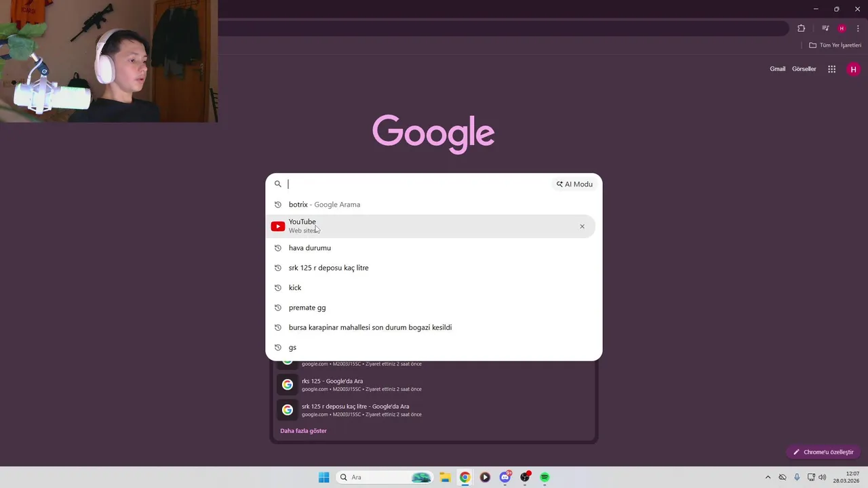
Task: Open 'srk 125 r deposu kaç litre - Google'da Ara' entry
Action: [x=434, y=410]
